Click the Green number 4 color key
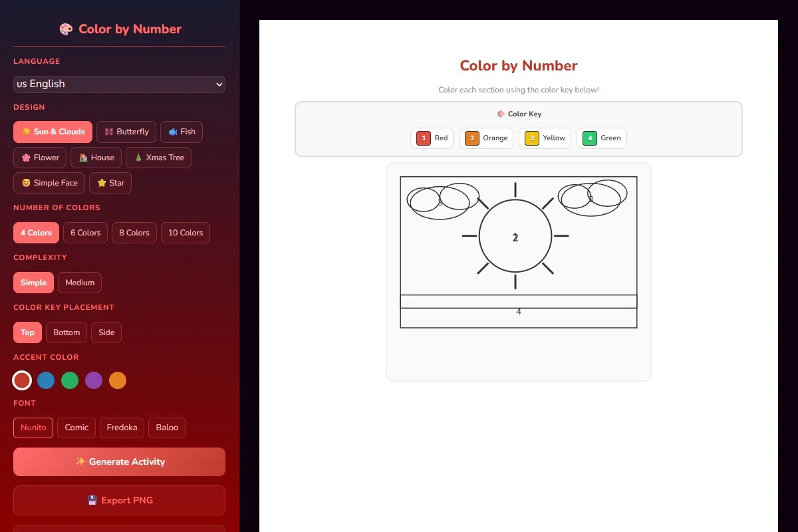798x532 pixels. click(x=602, y=138)
